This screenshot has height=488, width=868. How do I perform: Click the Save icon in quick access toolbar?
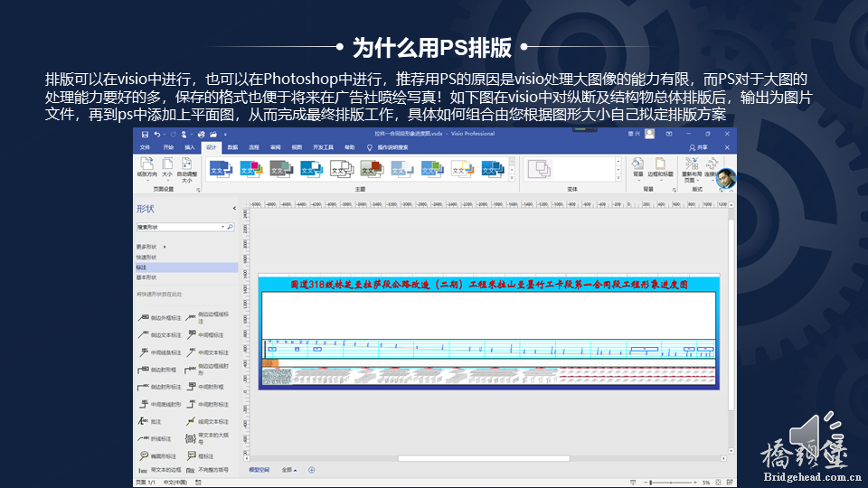pos(145,135)
